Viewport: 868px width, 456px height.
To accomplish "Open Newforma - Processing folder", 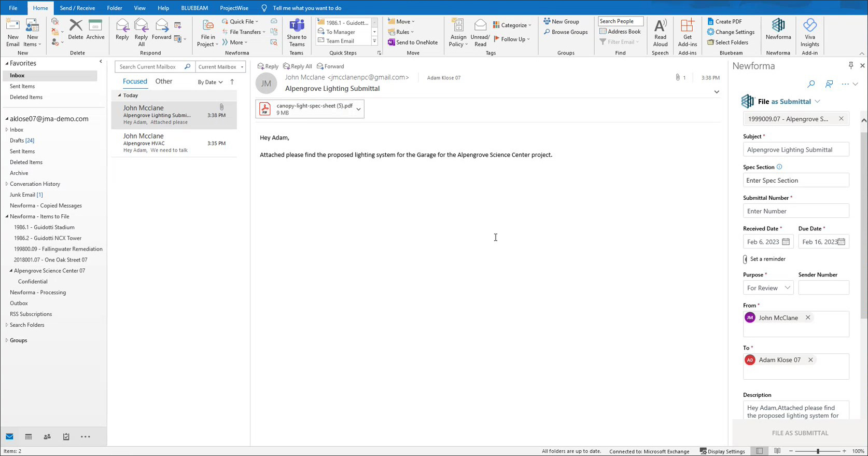I will tap(38, 293).
